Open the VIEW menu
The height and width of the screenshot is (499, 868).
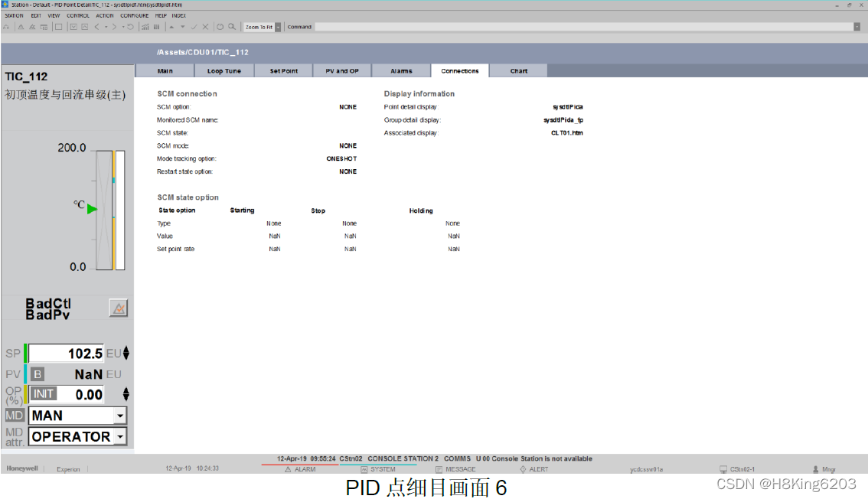(x=54, y=15)
